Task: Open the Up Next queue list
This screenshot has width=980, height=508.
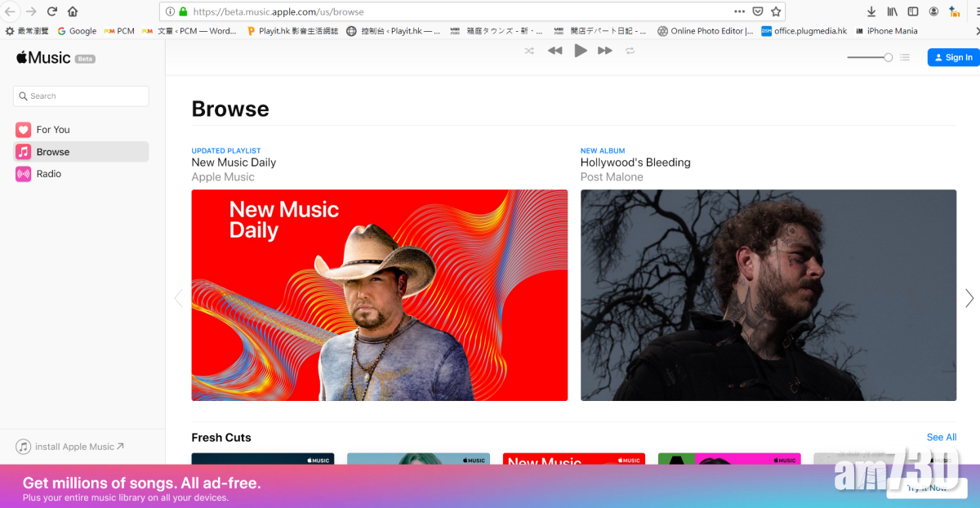Action: pyautogui.click(x=905, y=57)
